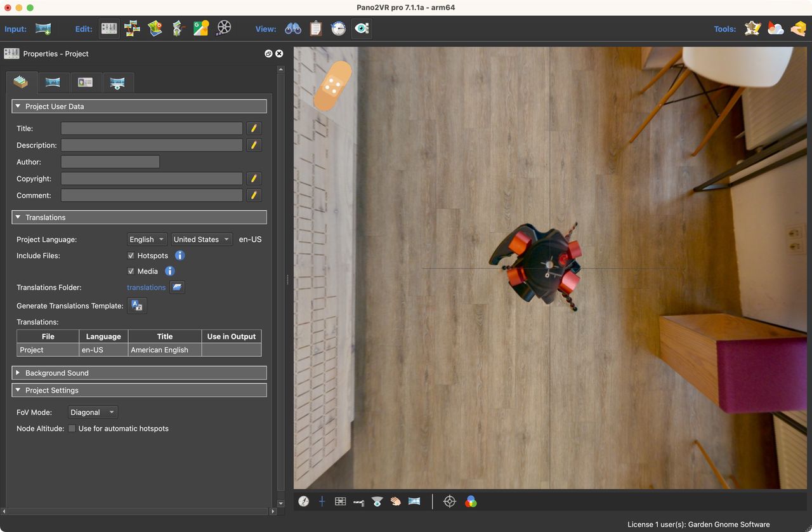The height and width of the screenshot is (532, 812).
Task: Click the binoculars View icon
Action: point(293,29)
